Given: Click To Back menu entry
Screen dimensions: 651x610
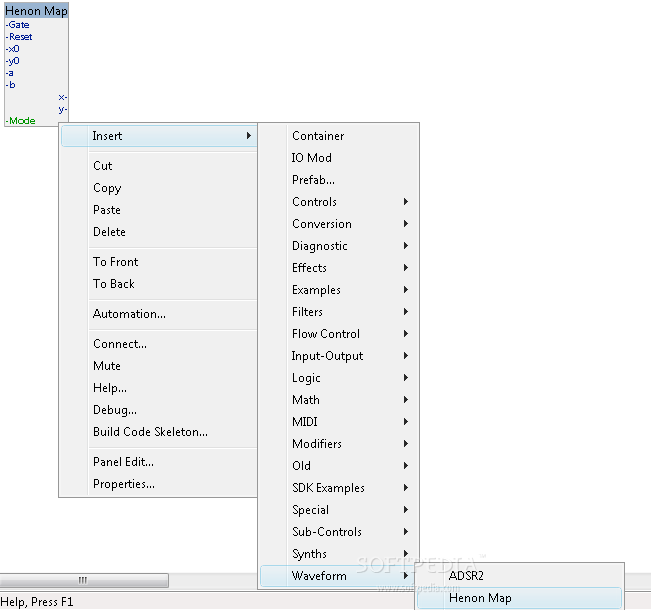Looking at the screenshot, I should [159, 284].
